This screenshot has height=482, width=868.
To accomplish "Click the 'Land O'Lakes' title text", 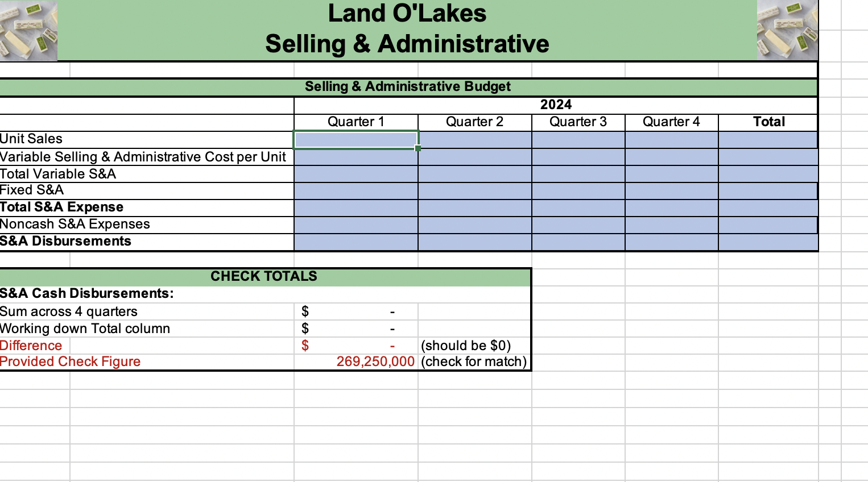I will (407, 13).
